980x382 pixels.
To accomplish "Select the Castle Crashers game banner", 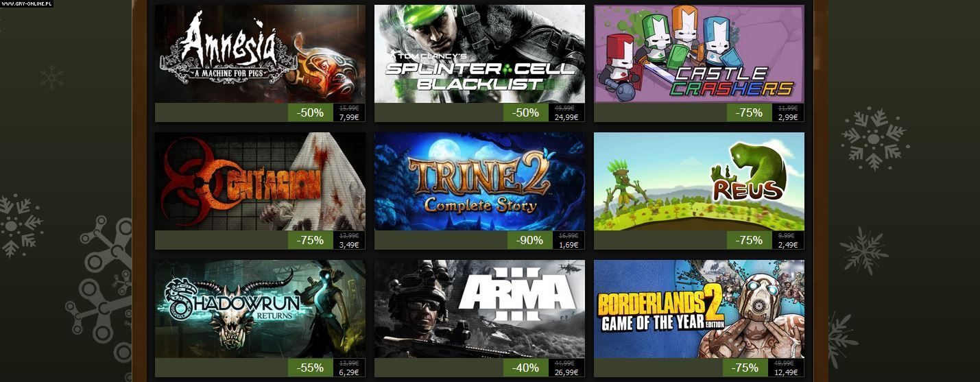I will pyautogui.click(x=699, y=53).
